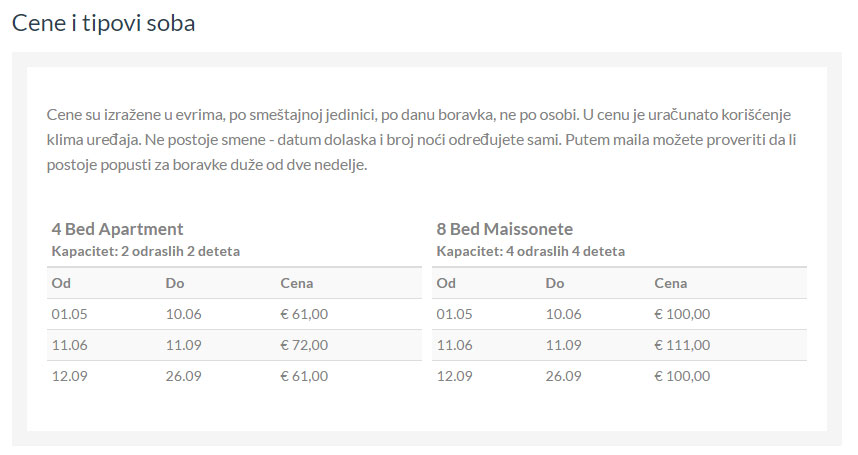The height and width of the screenshot is (455, 858).
Task: Click the "Cena" header in 8 Bed Maissonete table
Action: (671, 283)
